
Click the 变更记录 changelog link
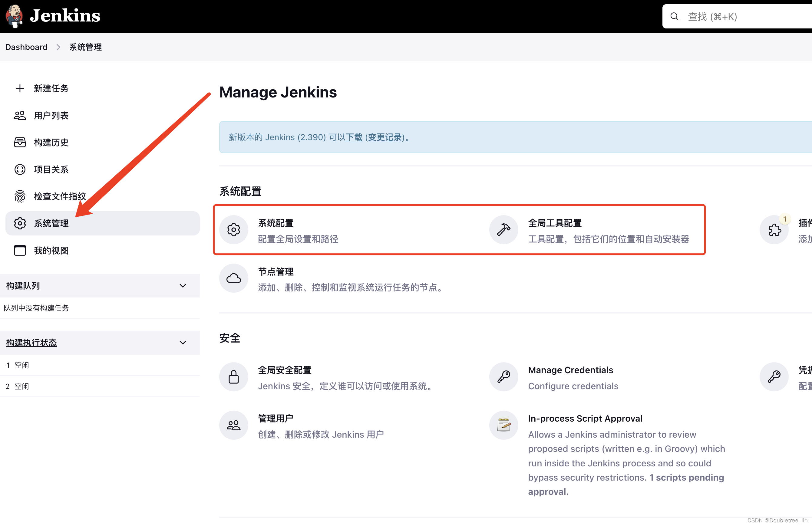385,137
